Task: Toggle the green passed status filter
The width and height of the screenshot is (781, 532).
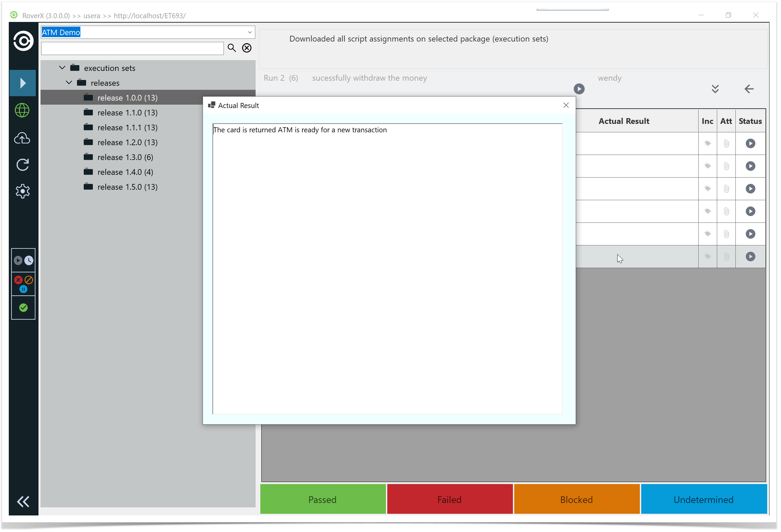Action: tap(23, 308)
